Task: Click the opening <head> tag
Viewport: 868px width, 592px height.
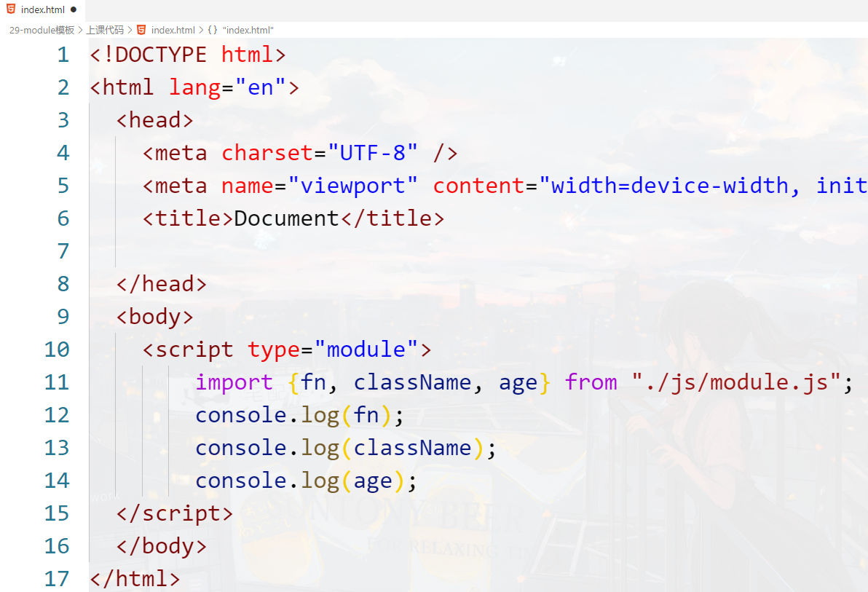Action: 154,120
